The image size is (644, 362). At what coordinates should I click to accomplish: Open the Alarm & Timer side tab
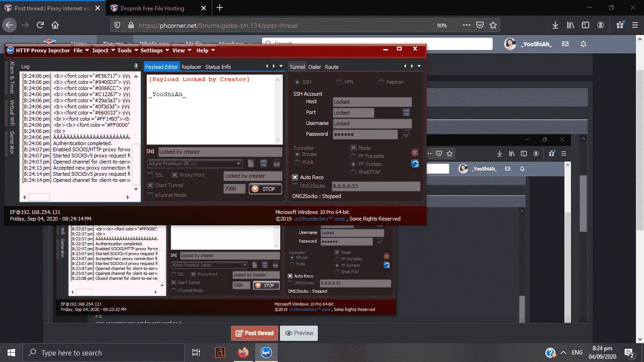[x=12, y=77]
